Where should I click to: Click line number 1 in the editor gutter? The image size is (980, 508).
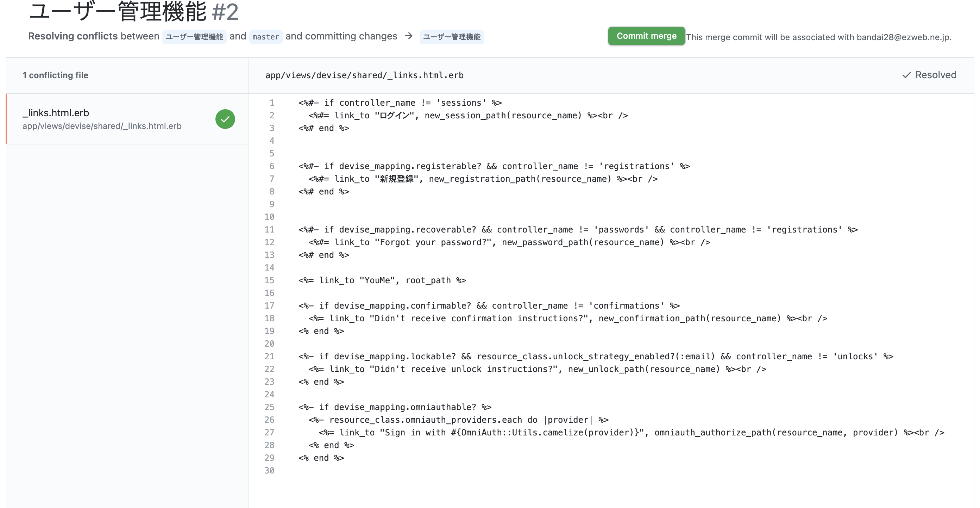(x=272, y=103)
